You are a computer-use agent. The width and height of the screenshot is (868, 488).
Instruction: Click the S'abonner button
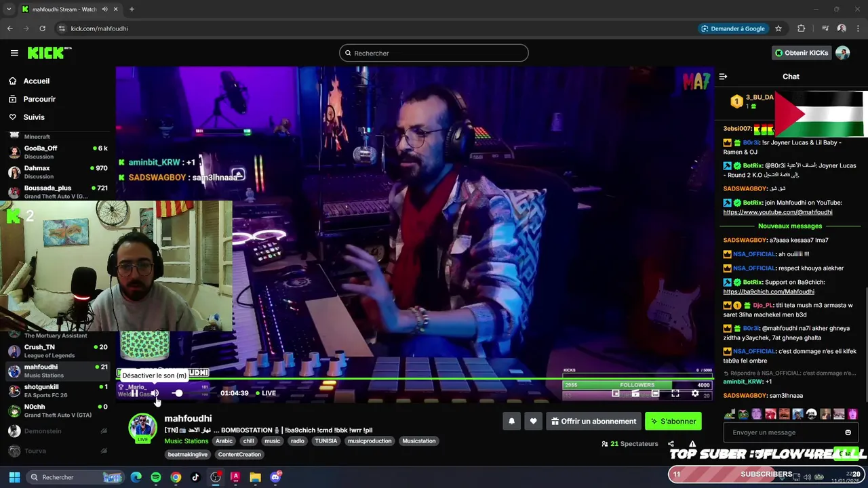coord(673,421)
